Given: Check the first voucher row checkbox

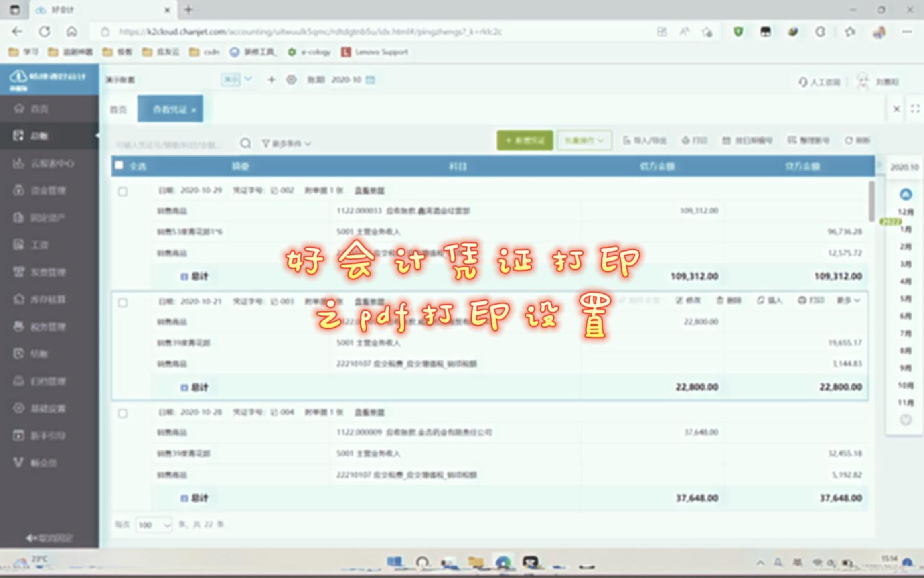Looking at the screenshot, I should coord(123,191).
